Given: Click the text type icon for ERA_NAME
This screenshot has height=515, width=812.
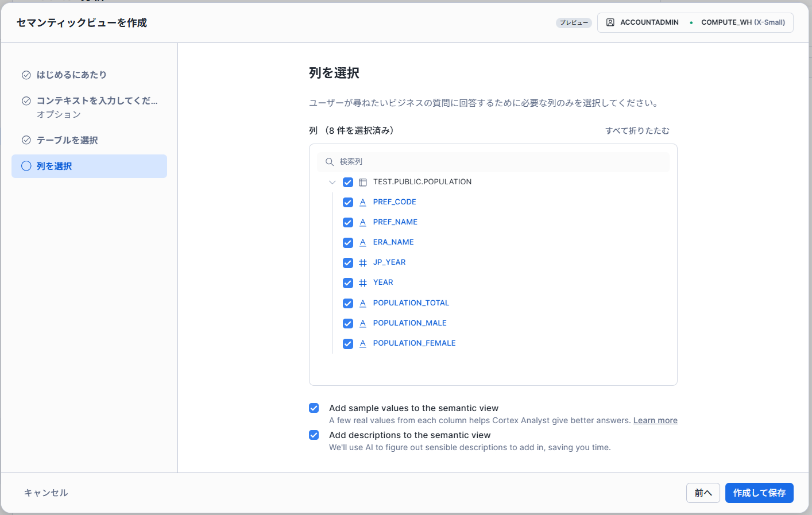Looking at the screenshot, I should (363, 242).
